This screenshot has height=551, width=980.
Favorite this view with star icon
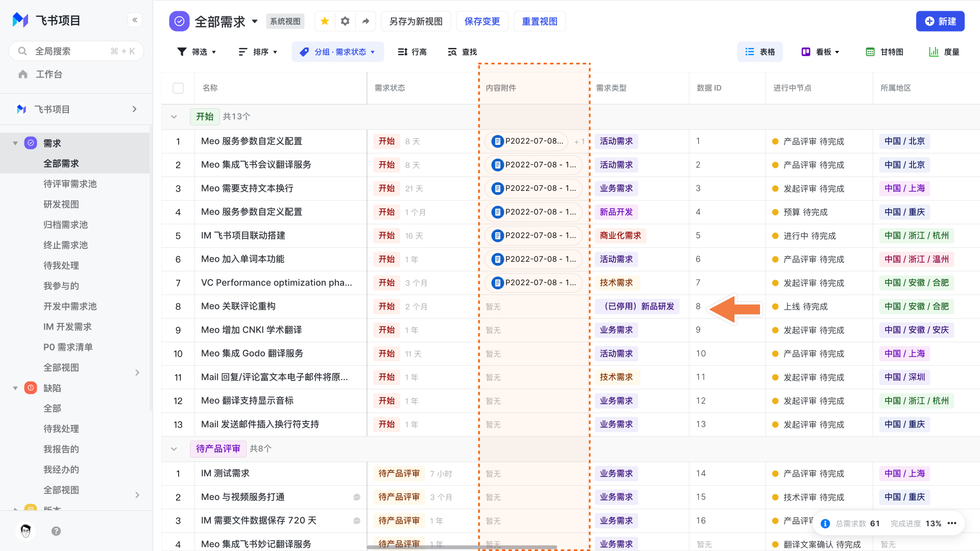pos(325,21)
